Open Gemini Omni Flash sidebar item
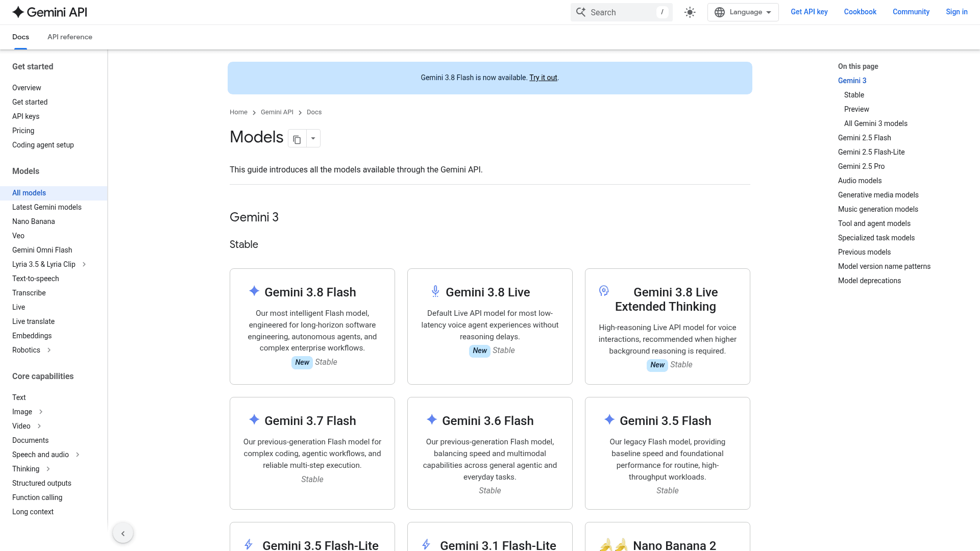980x551 pixels. 42,250
